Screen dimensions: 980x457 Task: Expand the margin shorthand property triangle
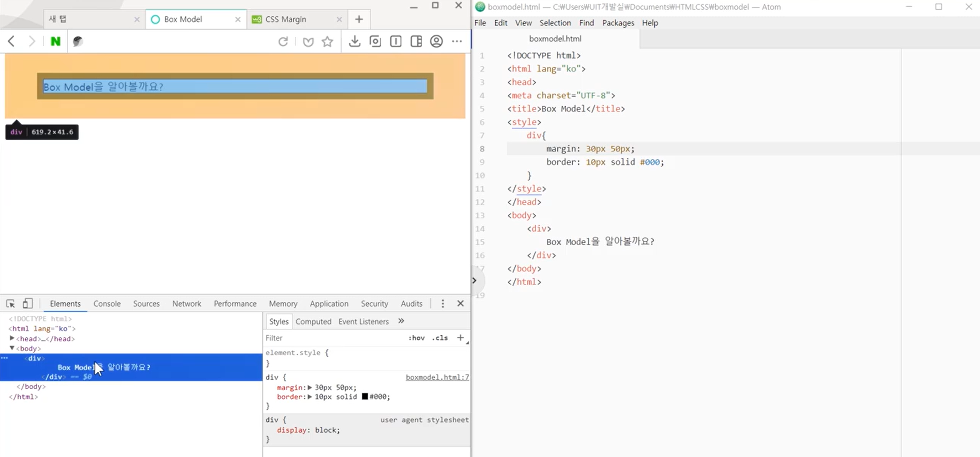tap(310, 387)
